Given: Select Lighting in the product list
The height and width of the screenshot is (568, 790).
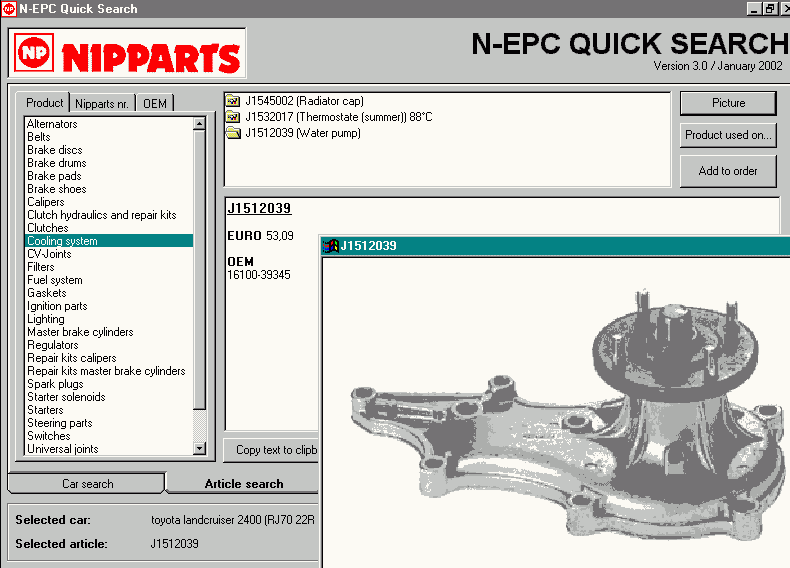Looking at the screenshot, I should click(x=109, y=320).
